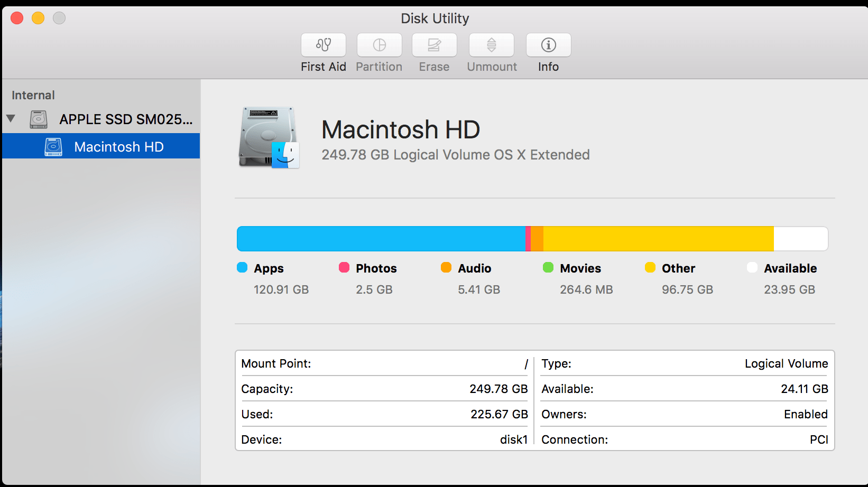Screen dimensions: 868x487
Task: Click the blue Apps segment of storage bar
Action: coord(381,239)
